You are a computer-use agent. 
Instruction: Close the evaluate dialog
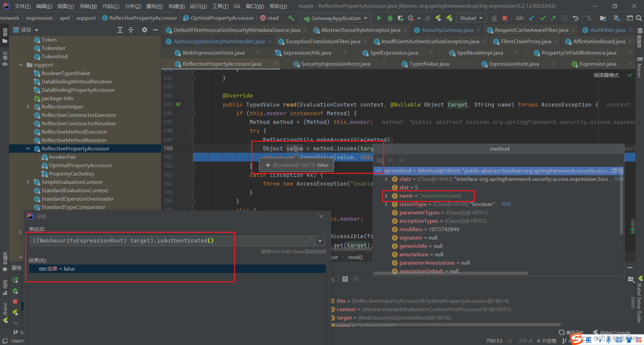[321, 216]
